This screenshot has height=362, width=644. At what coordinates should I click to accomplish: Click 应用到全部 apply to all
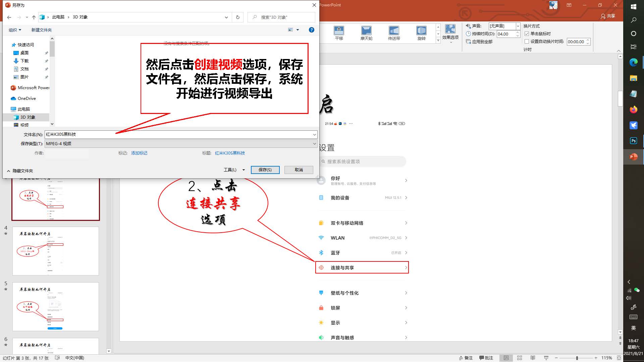479,42
